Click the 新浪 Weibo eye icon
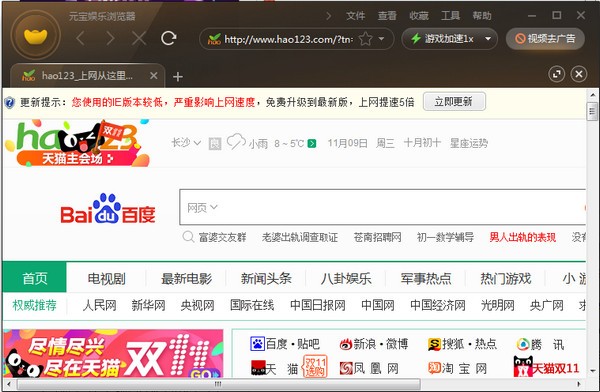Image resolution: width=600 pixels, height=392 pixels. [346, 344]
